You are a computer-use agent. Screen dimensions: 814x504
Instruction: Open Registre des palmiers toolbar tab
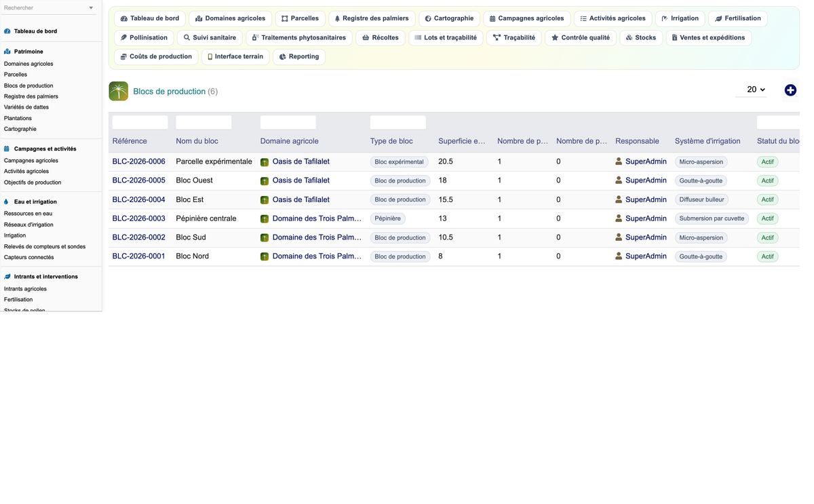(372, 18)
